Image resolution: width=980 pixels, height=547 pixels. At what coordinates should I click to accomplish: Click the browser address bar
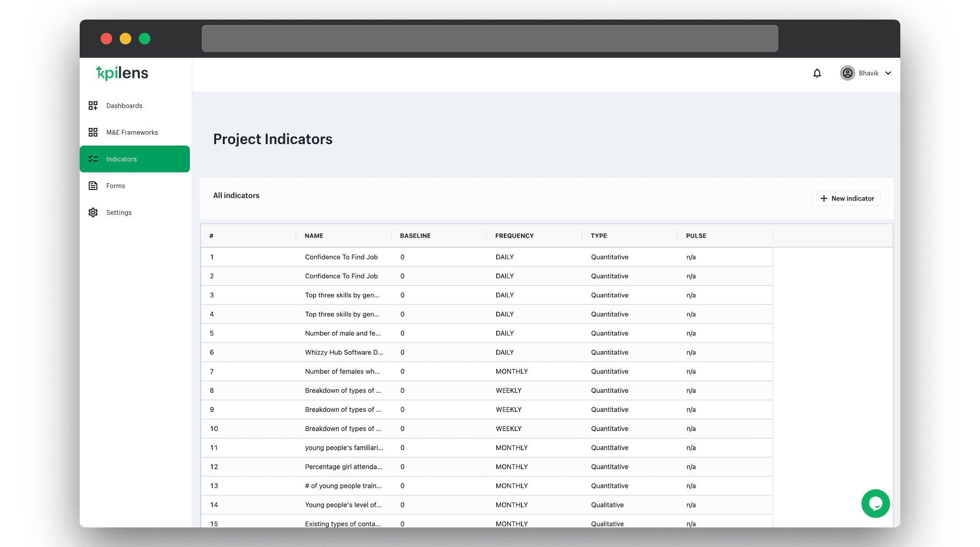[490, 39]
